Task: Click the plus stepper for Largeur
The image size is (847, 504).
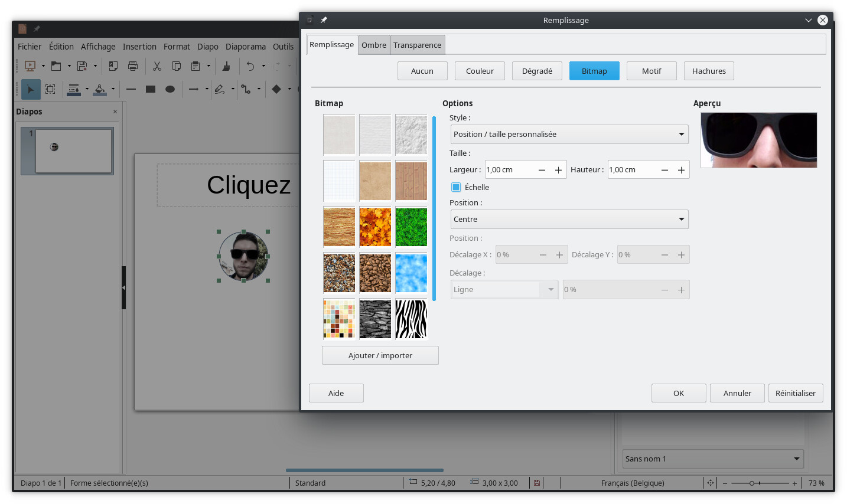Action: click(x=558, y=170)
